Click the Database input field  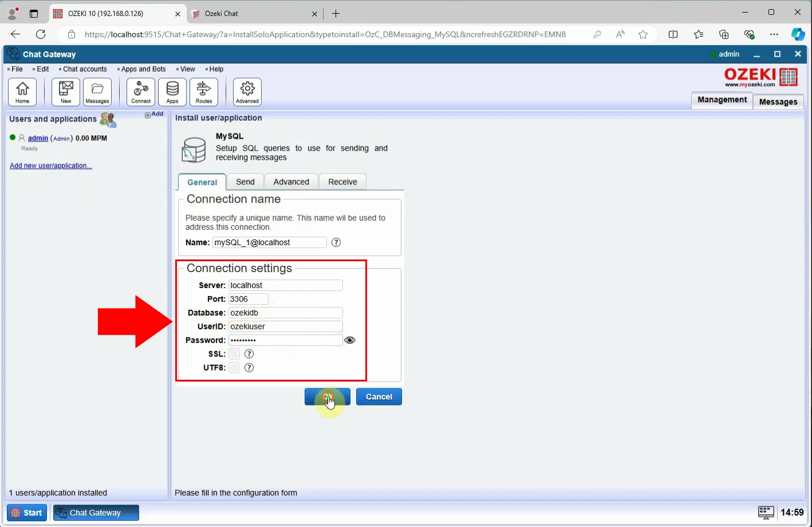[286, 313]
